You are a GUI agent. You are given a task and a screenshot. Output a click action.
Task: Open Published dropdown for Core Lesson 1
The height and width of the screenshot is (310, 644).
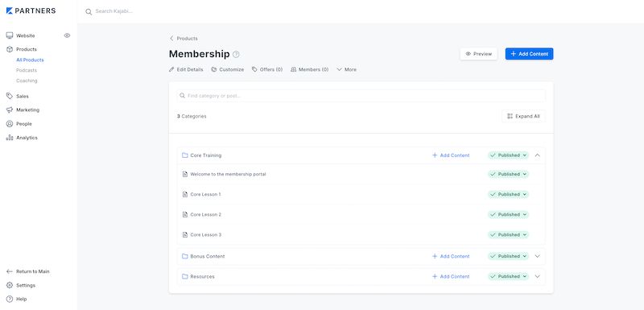(x=508, y=194)
